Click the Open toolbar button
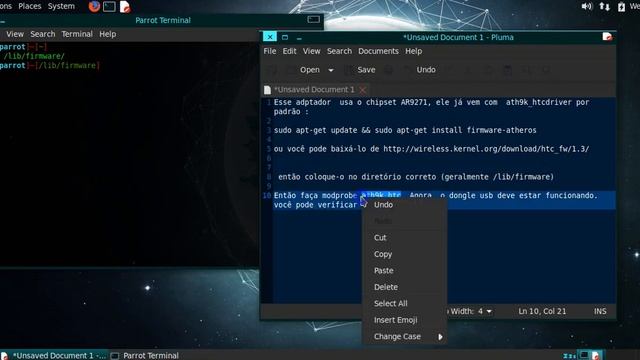 point(310,70)
